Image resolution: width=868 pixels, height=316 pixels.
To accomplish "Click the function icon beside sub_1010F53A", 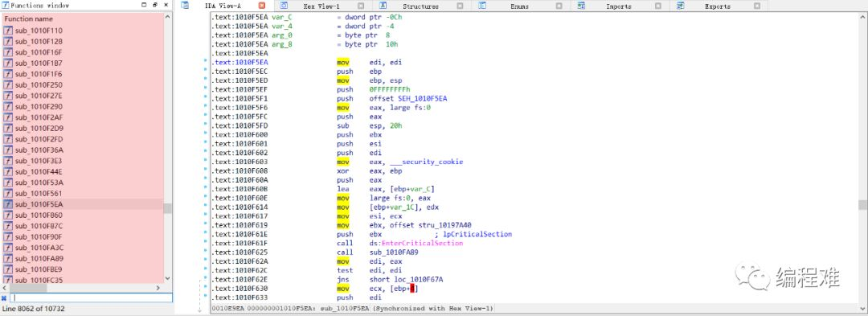I will pos(8,182).
